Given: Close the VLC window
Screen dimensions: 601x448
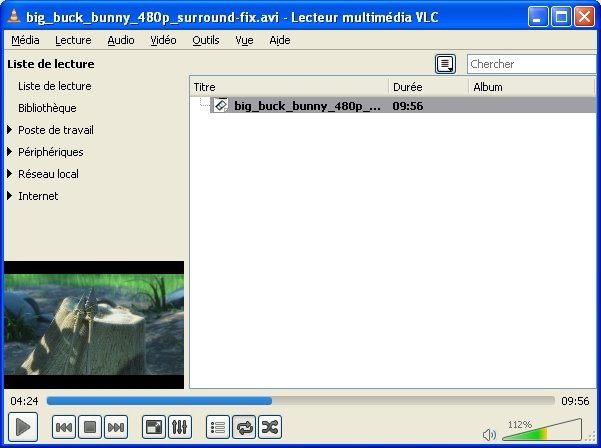Looking at the screenshot, I should 585,17.
